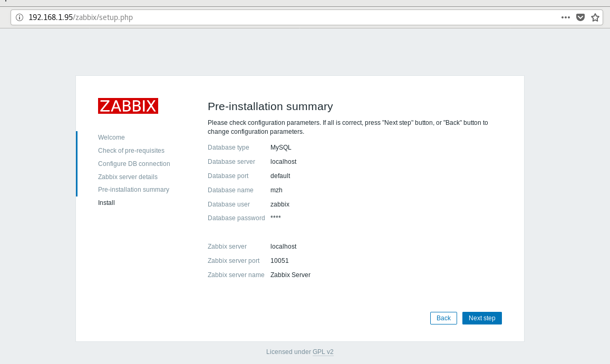
Task: Click the instruction paragraph about configuration parameters
Action: 348,127
